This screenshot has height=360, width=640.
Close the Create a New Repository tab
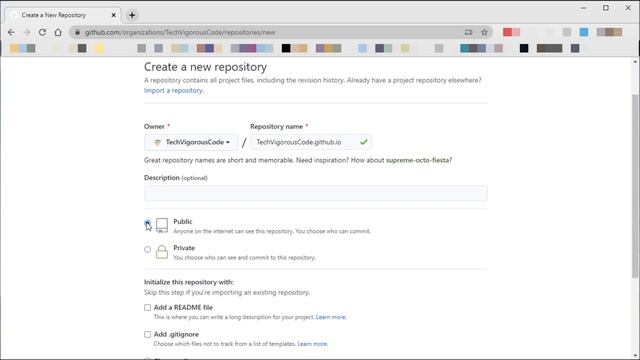[x=113, y=15]
